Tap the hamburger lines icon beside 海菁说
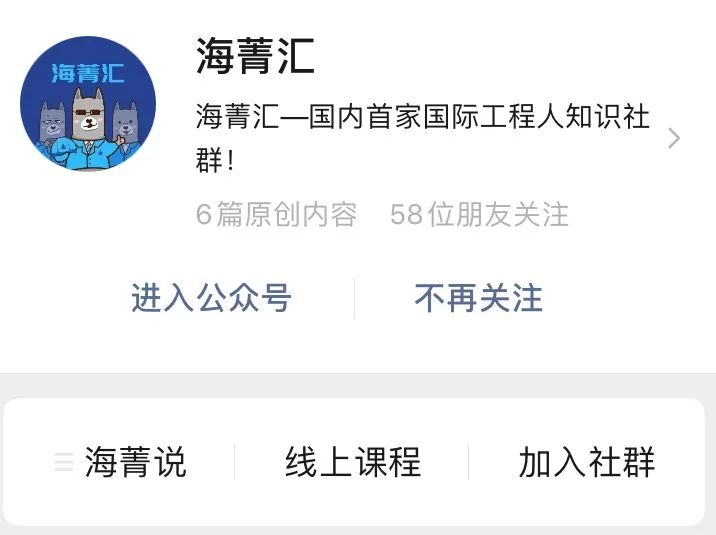The width and height of the screenshot is (716, 535). pos(63,462)
